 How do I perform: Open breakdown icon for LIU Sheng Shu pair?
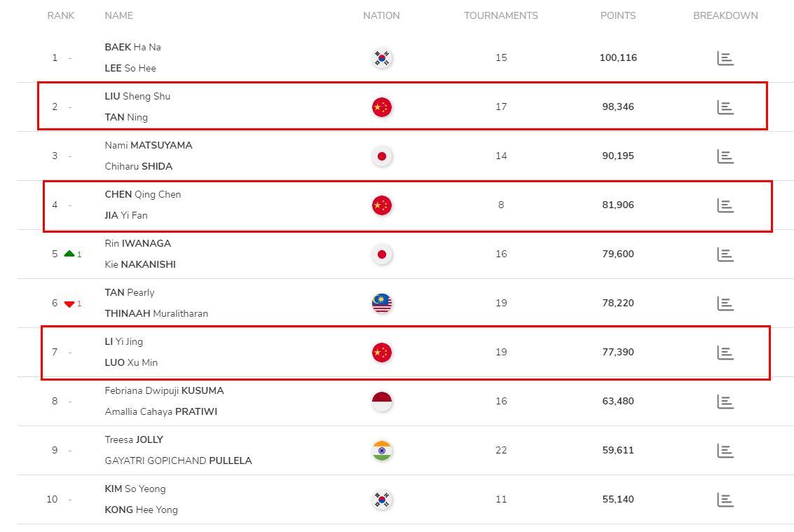point(725,107)
